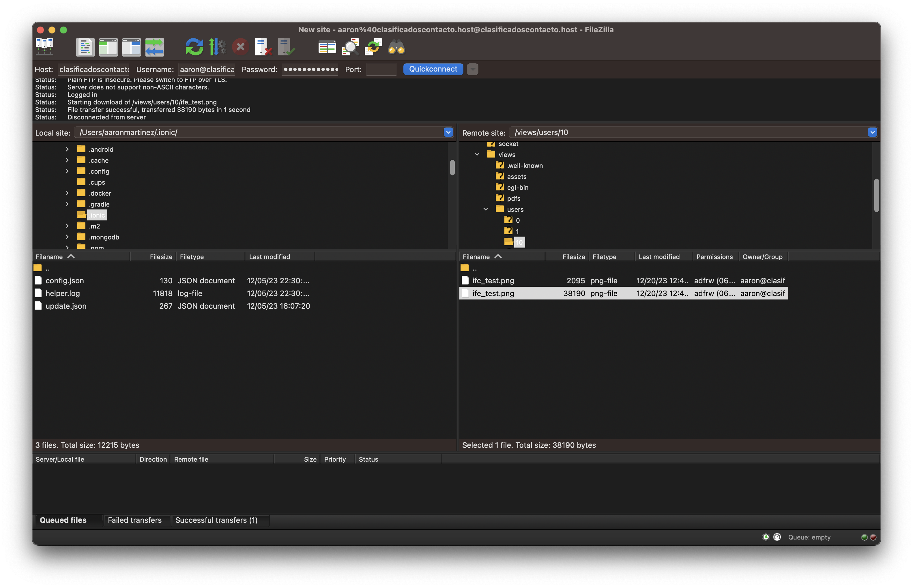This screenshot has height=588, width=913.
Task: Click the disconnect from server icon
Action: point(263,47)
